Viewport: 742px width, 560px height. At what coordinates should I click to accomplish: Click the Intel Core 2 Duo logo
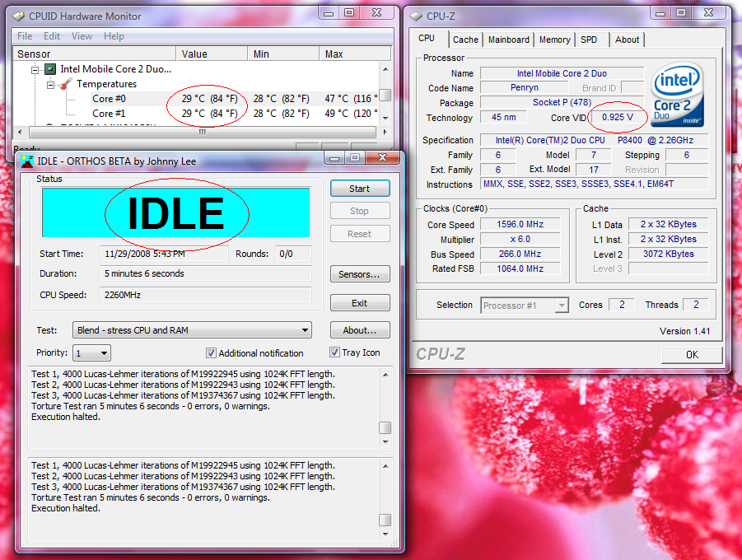click(677, 94)
